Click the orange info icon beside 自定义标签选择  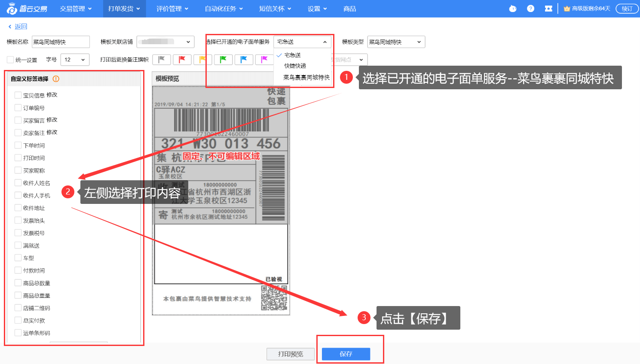[x=56, y=79]
